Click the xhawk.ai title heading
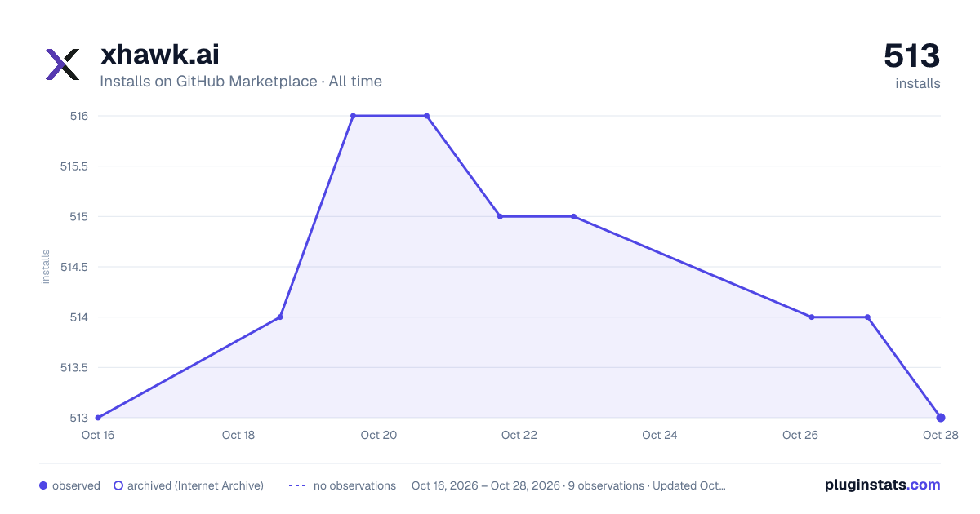980x514 pixels. click(159, 55)
